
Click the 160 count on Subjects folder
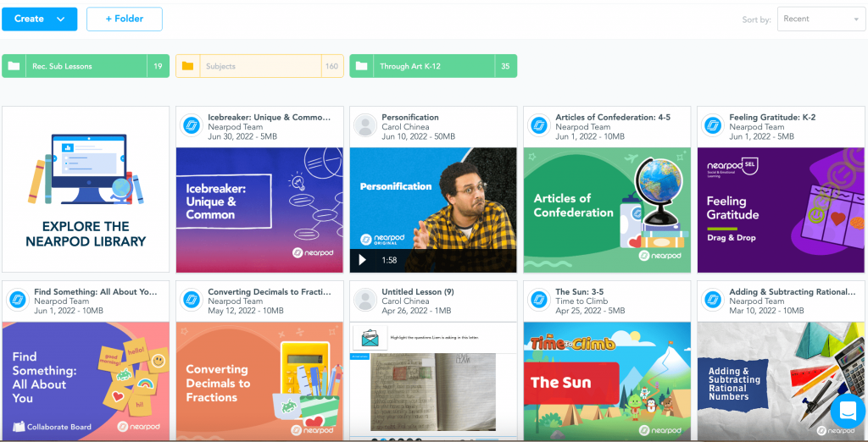(x=331, y=66)
